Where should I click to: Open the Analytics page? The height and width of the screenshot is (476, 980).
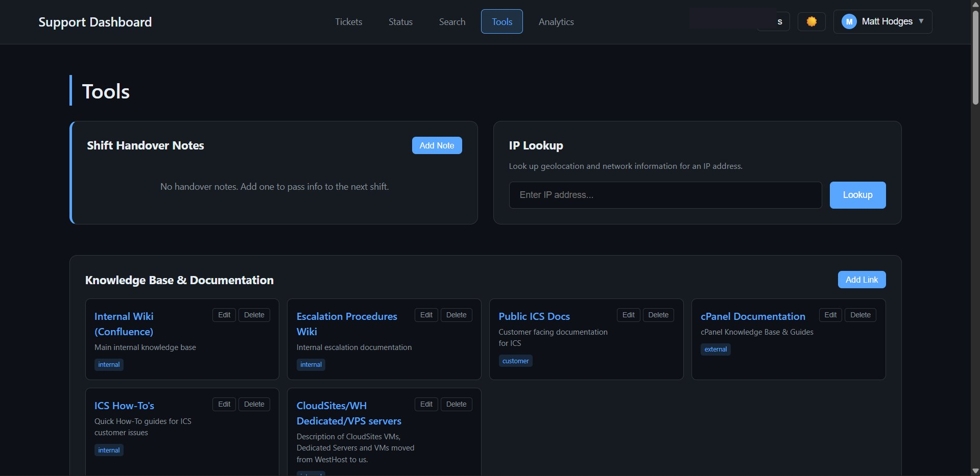pyautogui.click(x=556, y=21)
